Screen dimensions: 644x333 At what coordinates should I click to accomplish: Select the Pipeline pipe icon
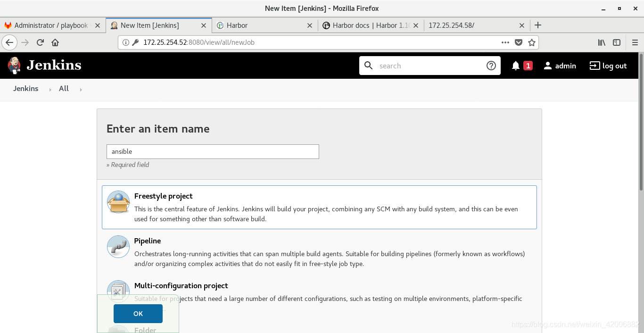[118, 247]
